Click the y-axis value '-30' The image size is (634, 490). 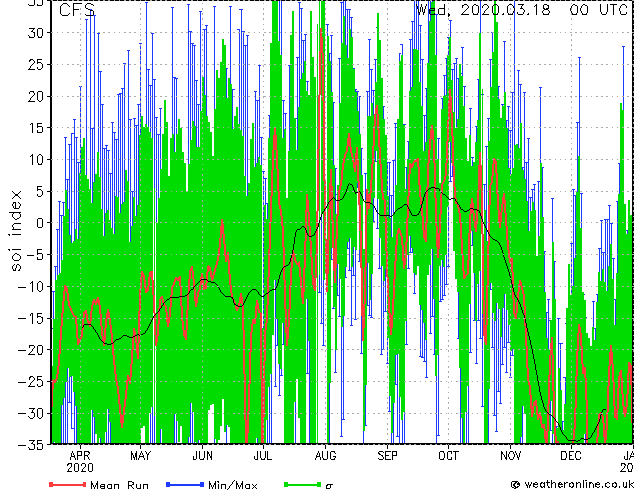click(x=32, y=413)
